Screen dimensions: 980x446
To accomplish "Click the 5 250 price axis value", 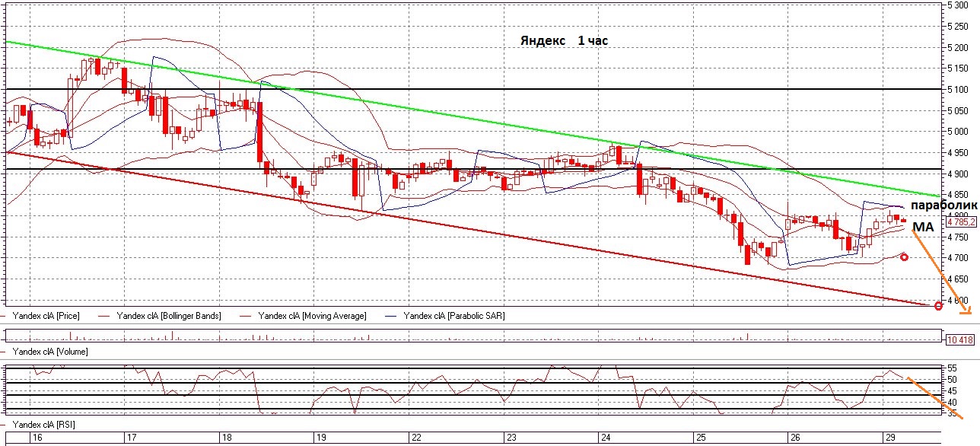I will (x=959, y=27).
